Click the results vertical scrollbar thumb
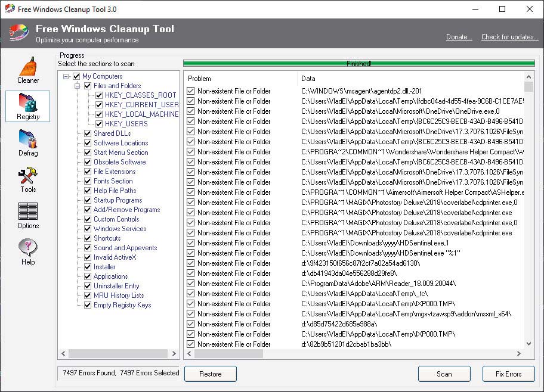Image resolution: width=544 pixels, height=392 pixels. point(528,86)
